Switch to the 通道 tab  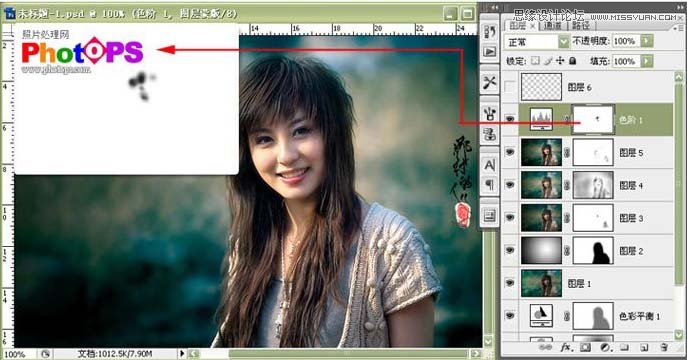pyautogui.click(x=553, y=26)
